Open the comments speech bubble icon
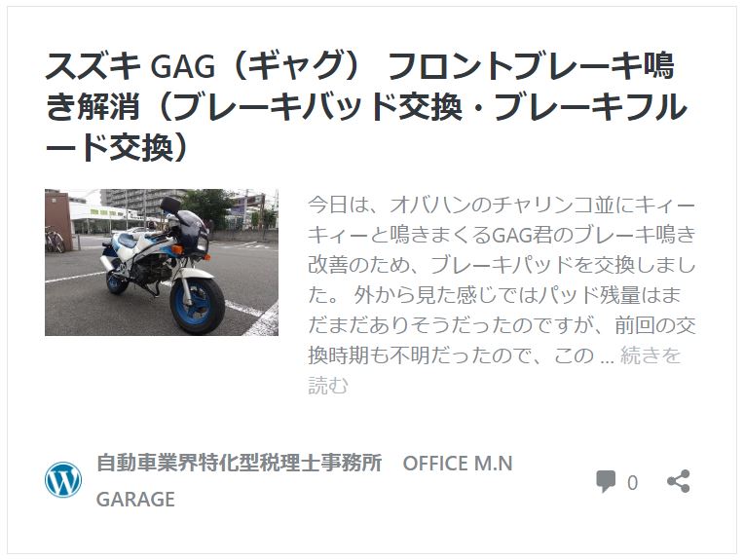744x560 pixels. (606, 482)
